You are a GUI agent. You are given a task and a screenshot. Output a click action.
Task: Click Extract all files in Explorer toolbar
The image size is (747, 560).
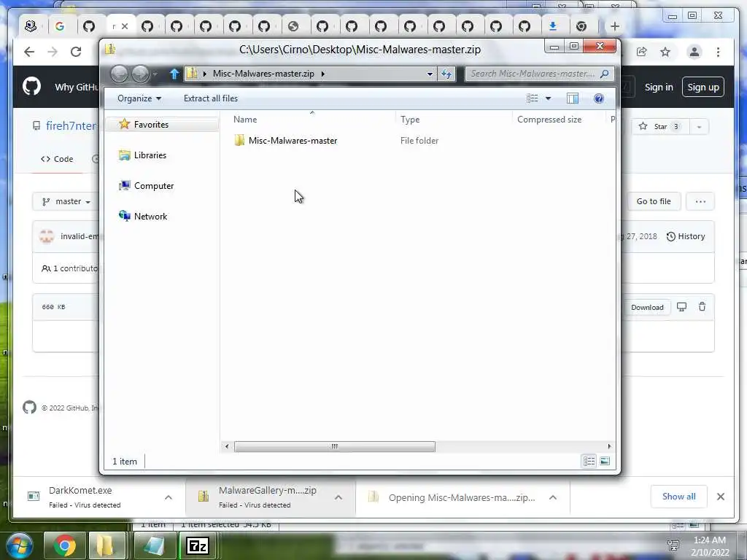click(211, 98)
